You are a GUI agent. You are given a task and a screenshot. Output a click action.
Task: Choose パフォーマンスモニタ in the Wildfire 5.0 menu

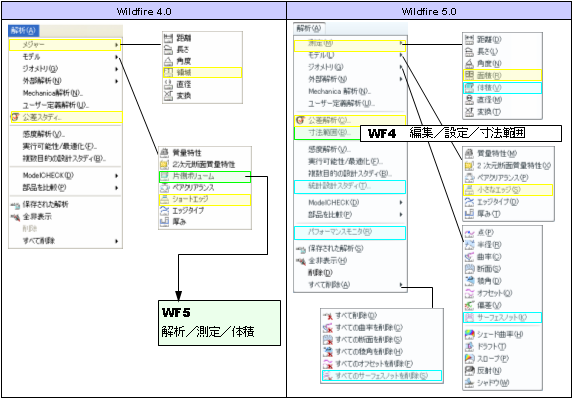350,233
